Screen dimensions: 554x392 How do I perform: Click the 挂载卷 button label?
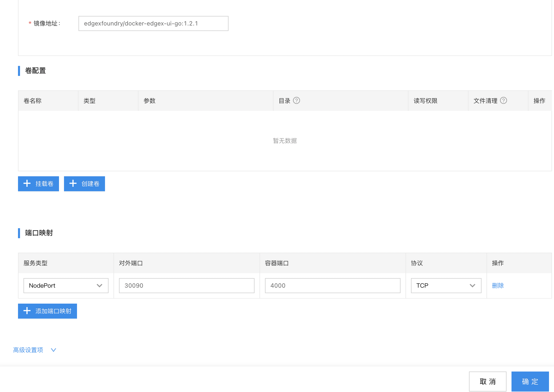(x=44, y=184)
